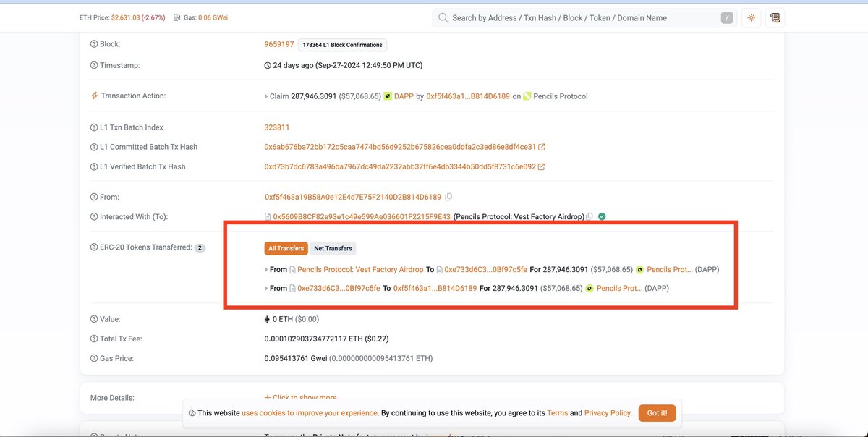Click the magnifier icon in the search bar
Image resolution: width=868 pixels, height=437 pixels.
coord(443,18)
